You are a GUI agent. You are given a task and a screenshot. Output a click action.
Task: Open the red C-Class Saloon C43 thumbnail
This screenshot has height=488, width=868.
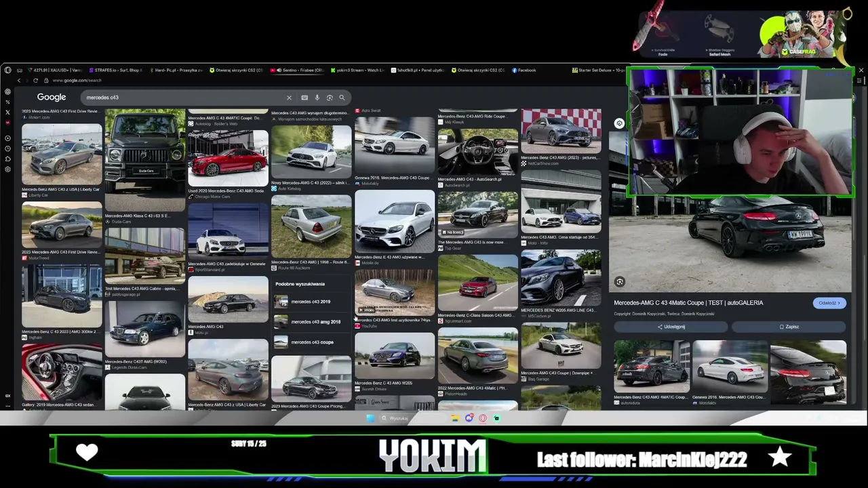pyautogui.click(x=477, y=283)
